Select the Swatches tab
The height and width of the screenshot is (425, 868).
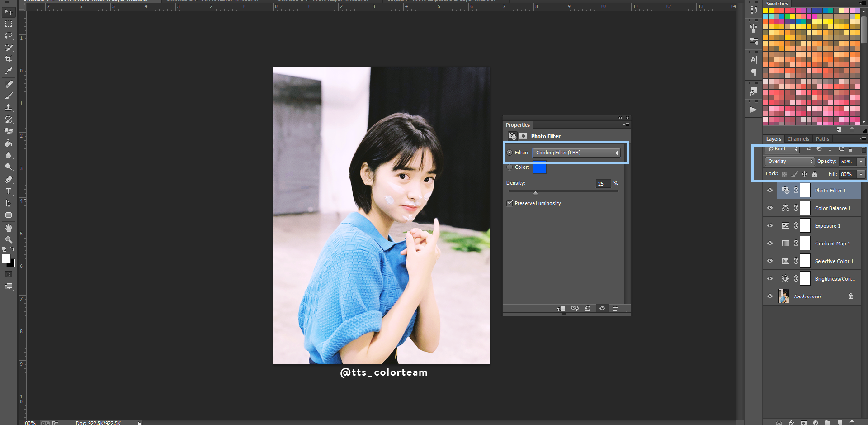(x=777, y=4)
